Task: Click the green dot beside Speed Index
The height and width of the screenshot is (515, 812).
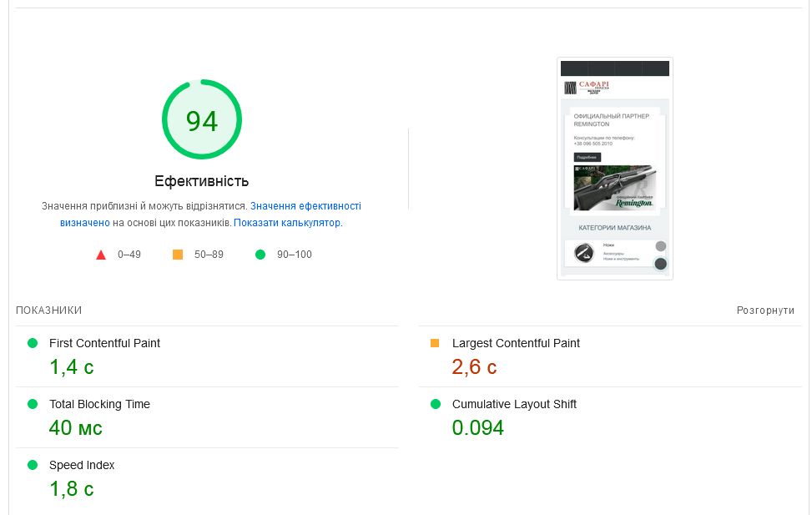Action: click(33, 465)
